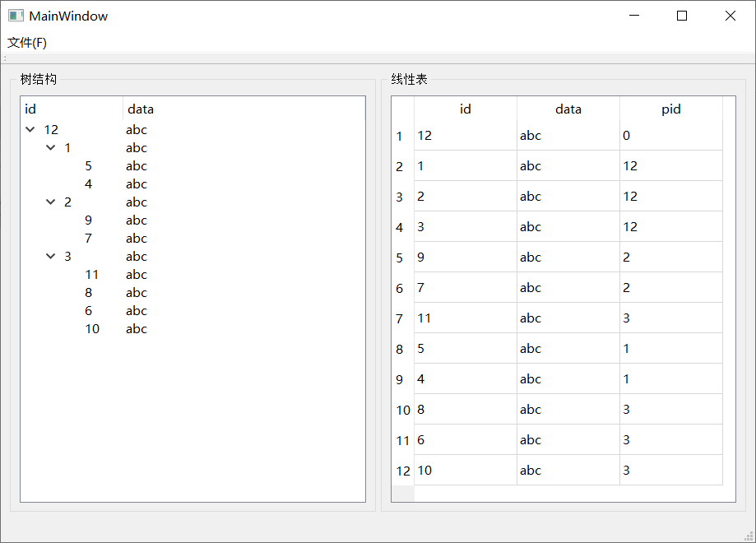This screenshot has width=756, height=543.
Task: Click the table's data column header
Action: (x=568, y=109)
